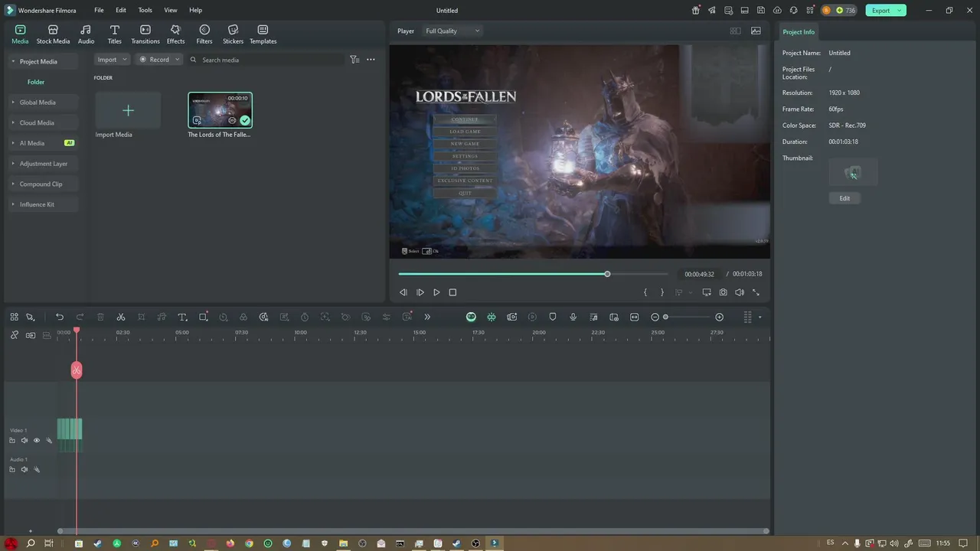980x551 pixels.
Task: Mark in point with left brace
Action: point(645,292)
